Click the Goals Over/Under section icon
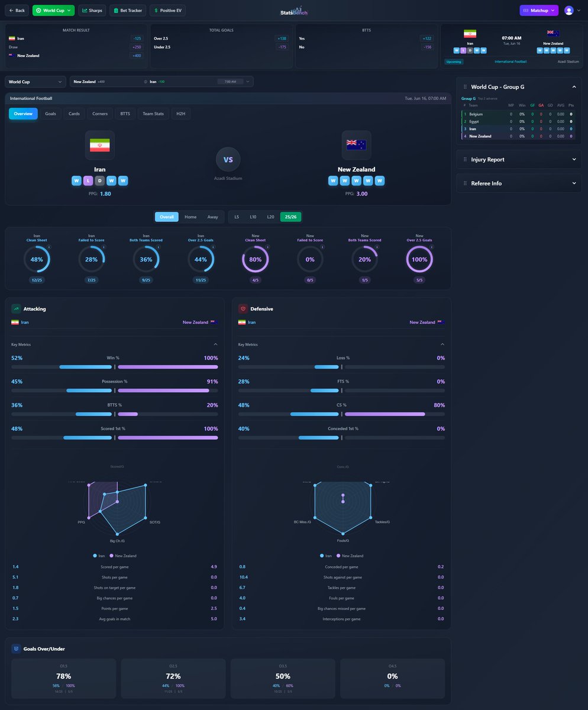Image resolution: width=588 pixels, height=710 pixels. (x=16, y=649)
